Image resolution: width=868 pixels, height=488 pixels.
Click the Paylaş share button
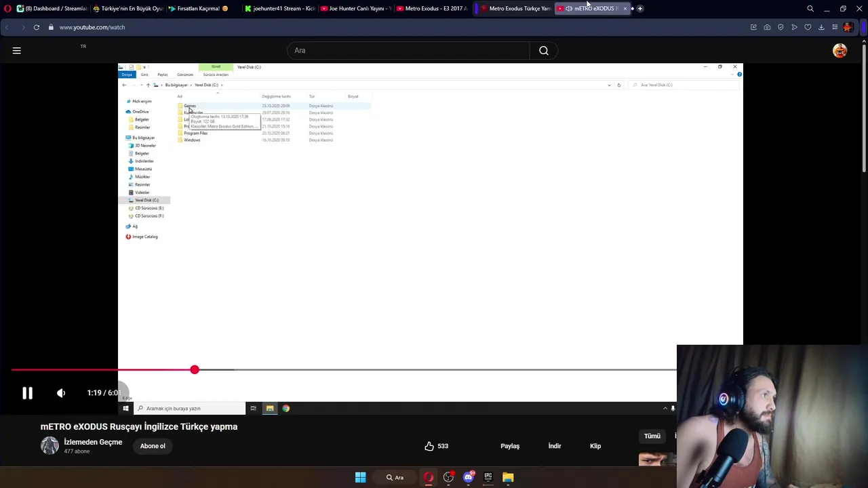[x=510, y=446]
